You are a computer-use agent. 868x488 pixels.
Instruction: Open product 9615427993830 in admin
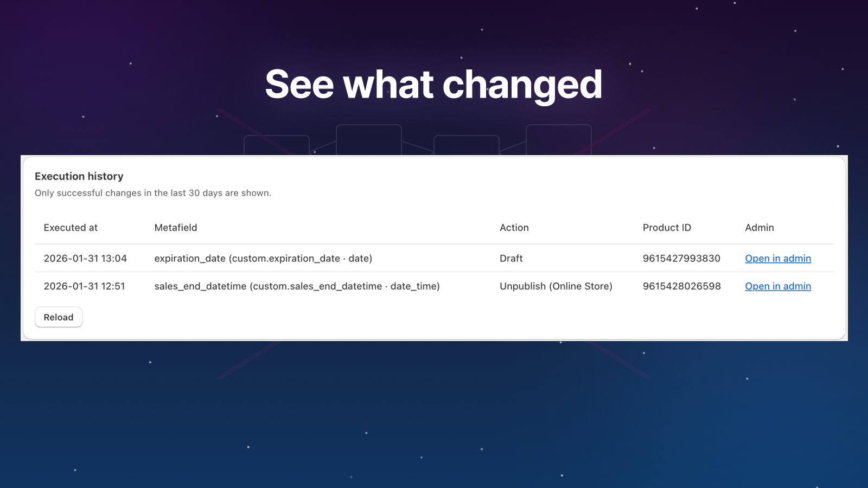(777, 259)
